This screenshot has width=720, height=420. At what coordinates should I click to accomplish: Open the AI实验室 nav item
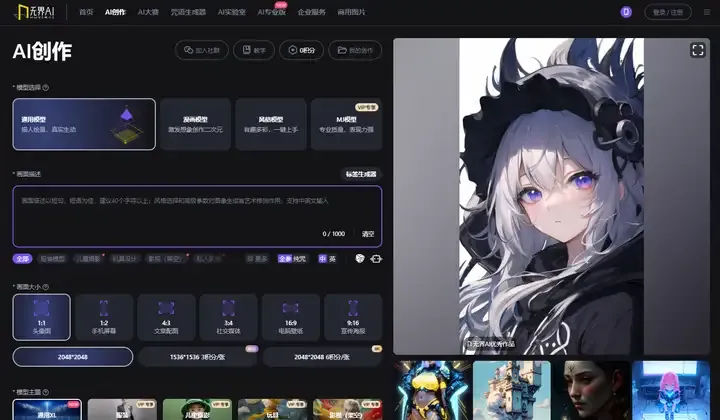pyautogui.click(x=231, y=12)
